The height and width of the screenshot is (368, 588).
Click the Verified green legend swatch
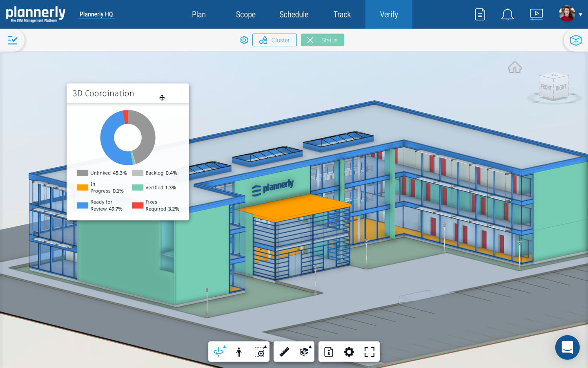pyautogui.click(x=138, y=188)
